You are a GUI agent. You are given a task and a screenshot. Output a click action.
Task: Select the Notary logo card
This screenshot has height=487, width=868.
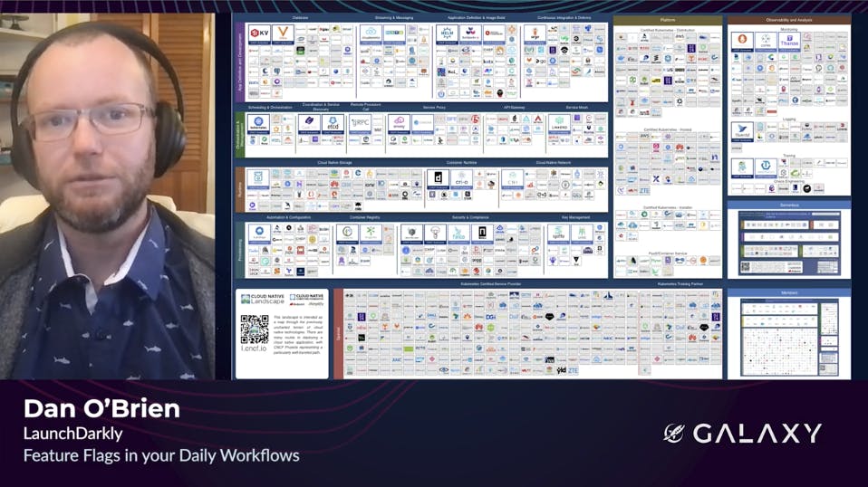tap(482, 234)
